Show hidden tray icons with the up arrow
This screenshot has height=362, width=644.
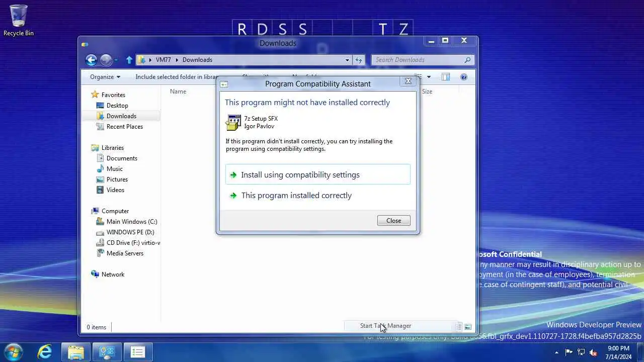click(556, 352)
